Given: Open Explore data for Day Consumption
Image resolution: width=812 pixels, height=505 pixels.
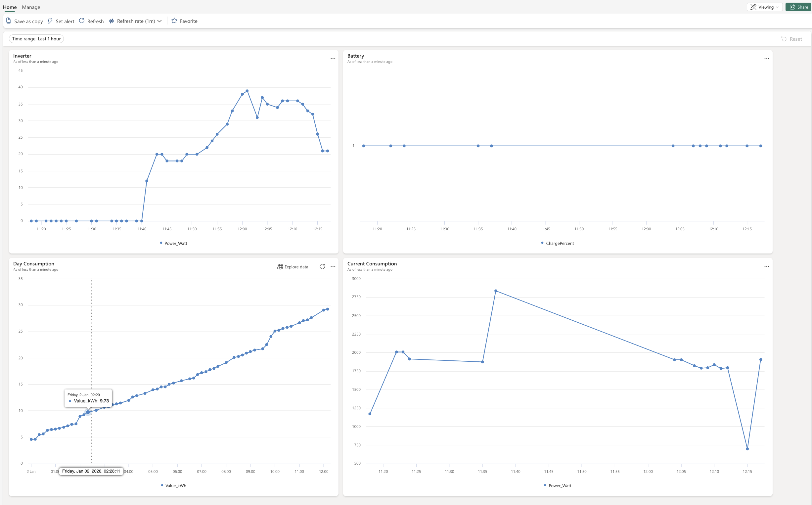Looking at the screenshot, I should pos(293,267).
